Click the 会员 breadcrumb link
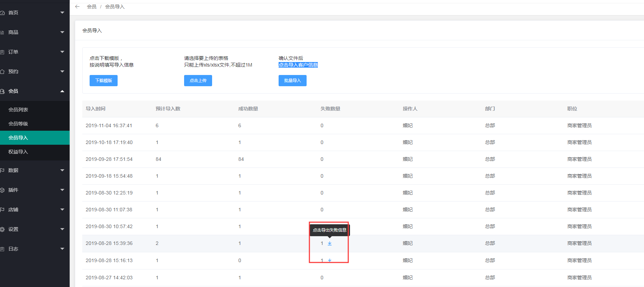The height and width of the screenshot is (287, 644). (x=92, y=7)
